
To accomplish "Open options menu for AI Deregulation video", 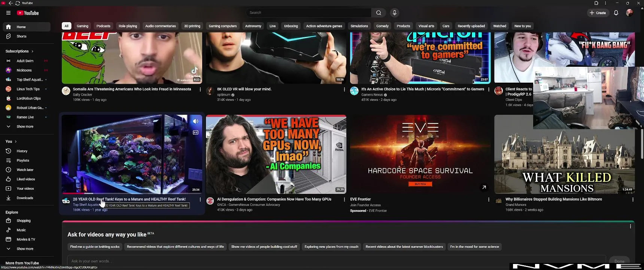I will [344, 200].
